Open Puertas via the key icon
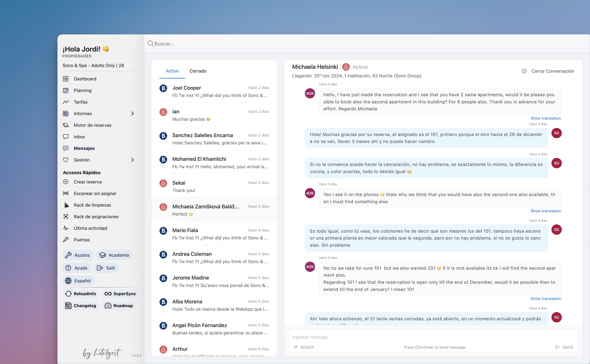 point(65,240)
